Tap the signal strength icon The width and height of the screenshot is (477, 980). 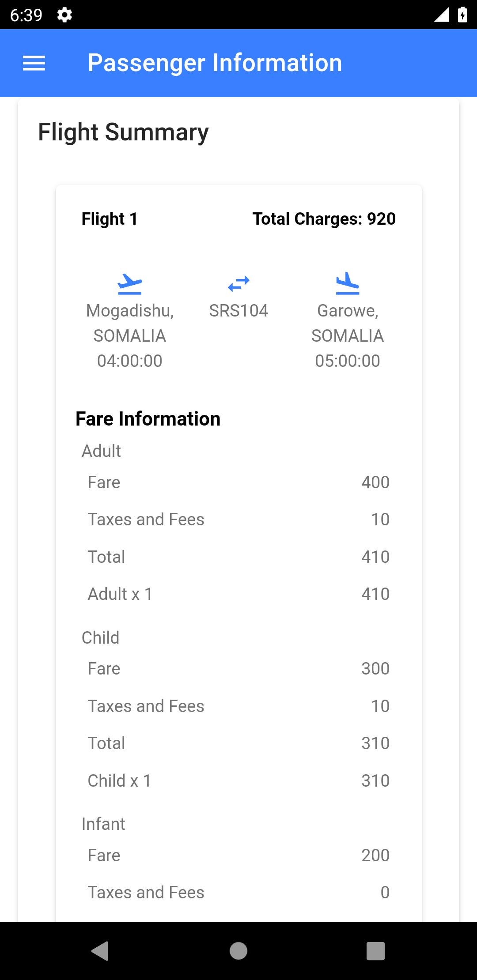(x=441, y=15)
